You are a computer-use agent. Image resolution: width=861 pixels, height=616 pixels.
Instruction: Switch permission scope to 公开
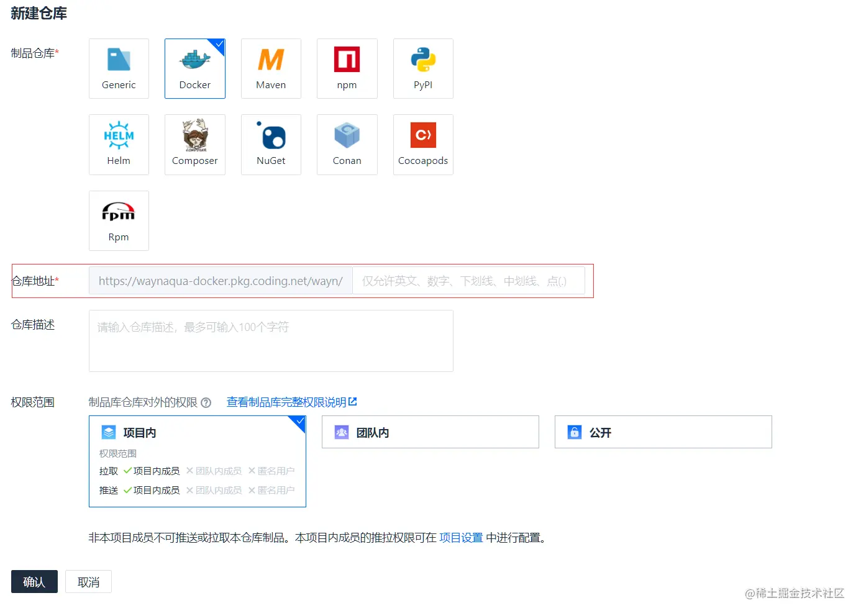pyautogui.click(x=662, y=432)
